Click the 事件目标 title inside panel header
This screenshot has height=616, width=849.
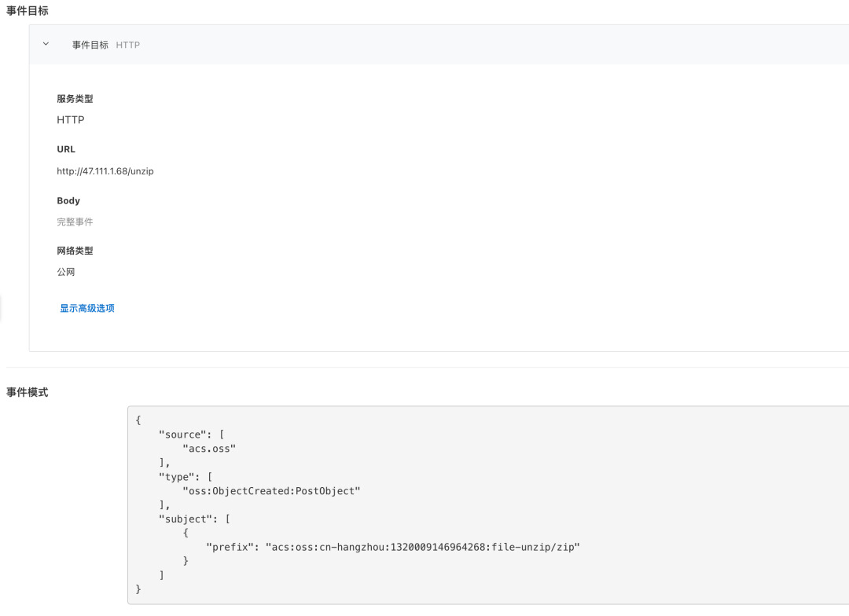[90, 45]
